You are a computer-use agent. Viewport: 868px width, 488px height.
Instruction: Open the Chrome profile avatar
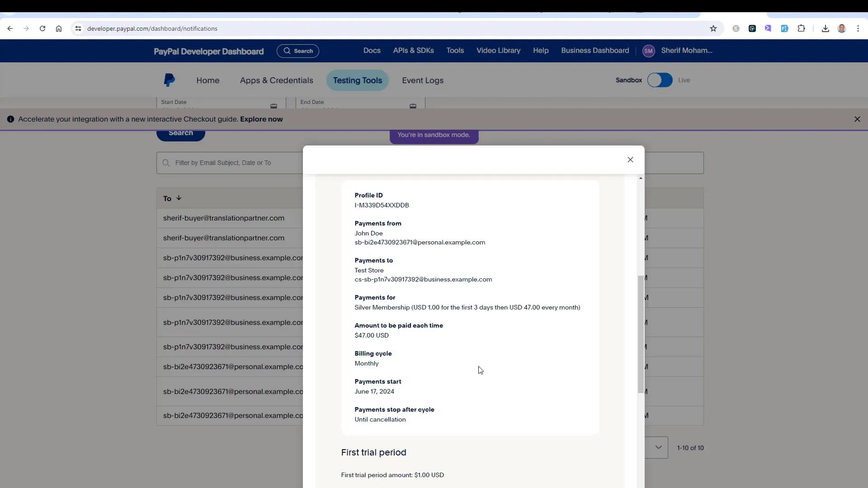[842, 28]
